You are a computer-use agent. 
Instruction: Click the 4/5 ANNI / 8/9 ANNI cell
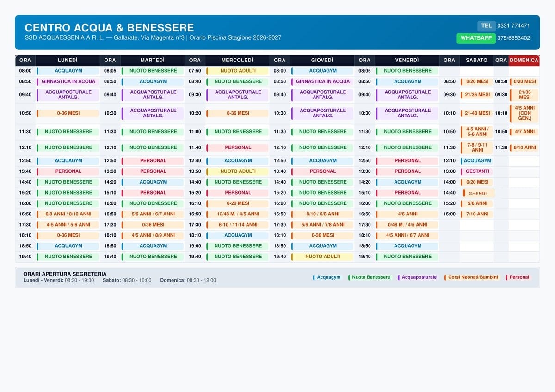tap(152, 235)
